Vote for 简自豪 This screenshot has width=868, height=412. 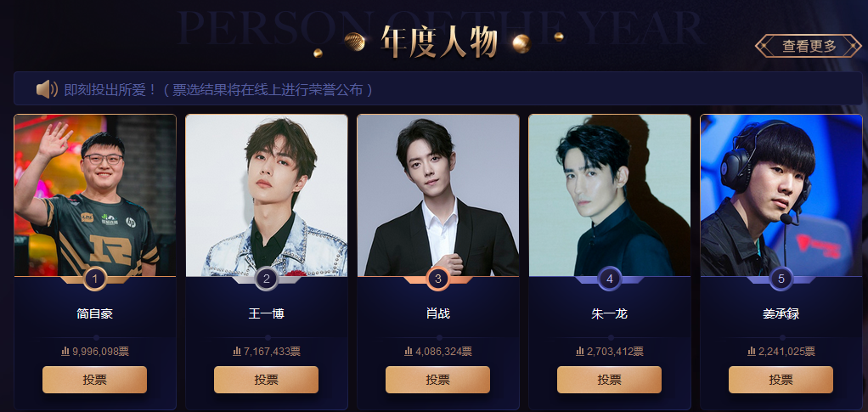[x=94, y=380]
